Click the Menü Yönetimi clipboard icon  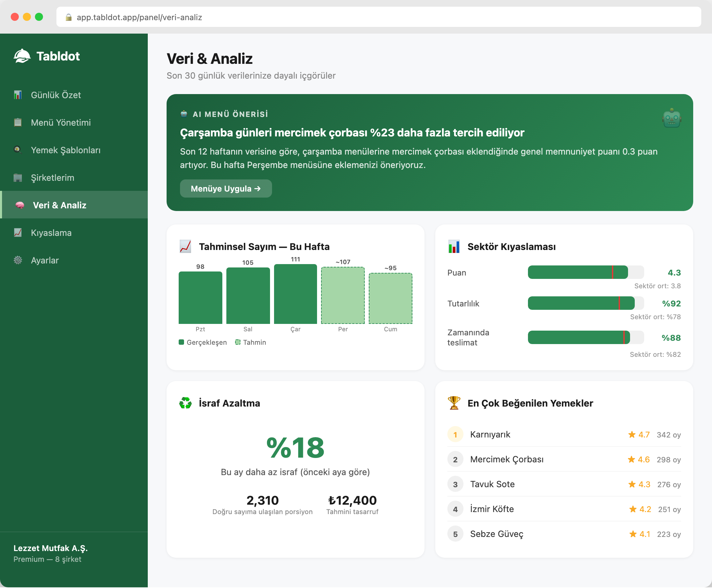coord(18,122)
